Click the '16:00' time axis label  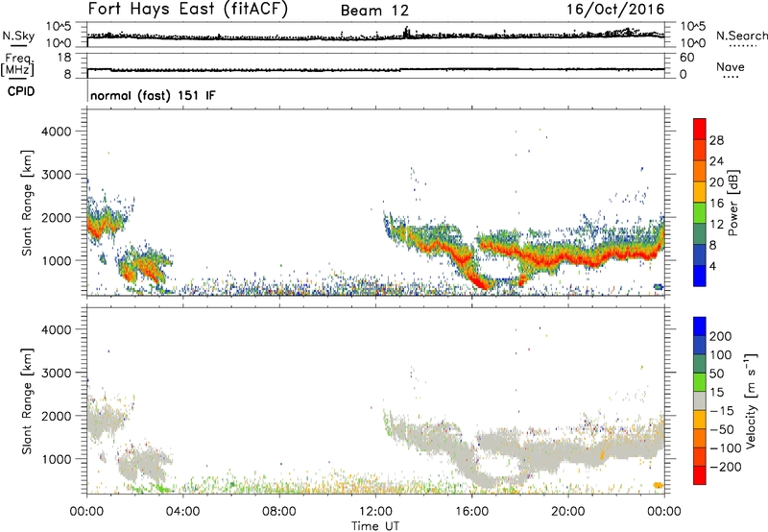[x=471, y=512]
